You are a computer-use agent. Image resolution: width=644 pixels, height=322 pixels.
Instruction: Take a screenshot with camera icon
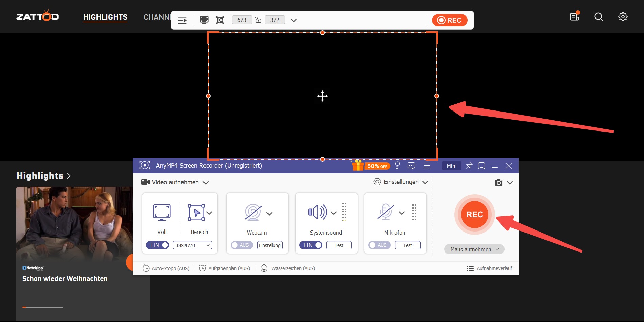[498, 183]
